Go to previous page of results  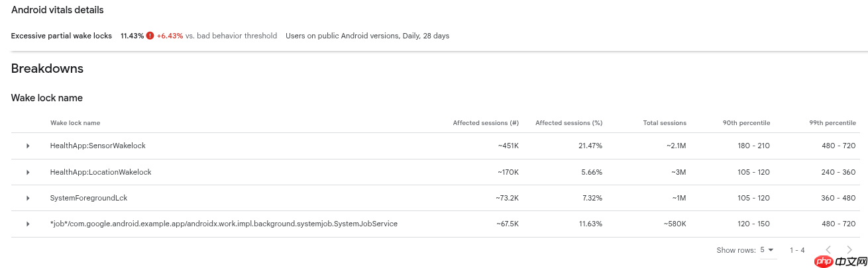point(828,250)
